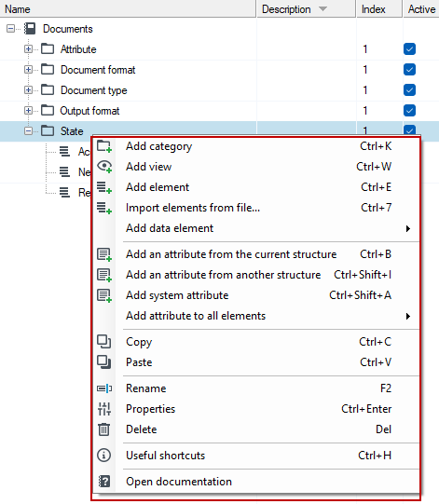The image size is (439, 504).
Task: Open the Description column filter arrow
Action: point(322,9)
